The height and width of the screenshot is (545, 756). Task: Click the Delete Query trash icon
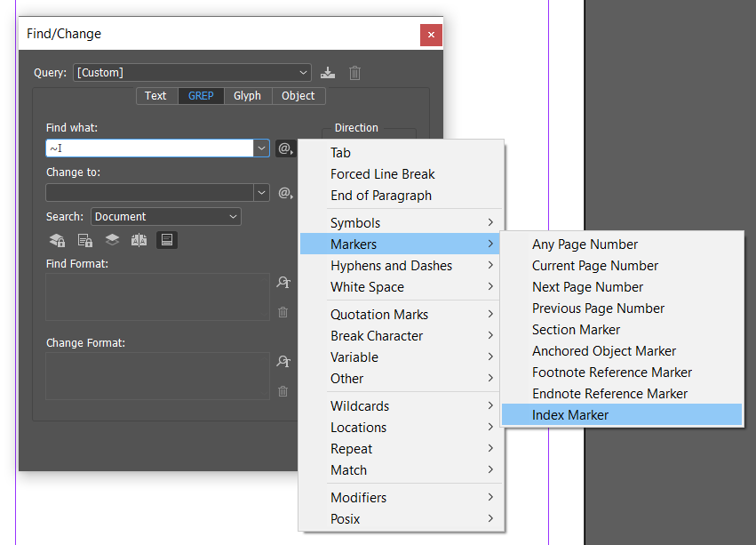[354, 73]
